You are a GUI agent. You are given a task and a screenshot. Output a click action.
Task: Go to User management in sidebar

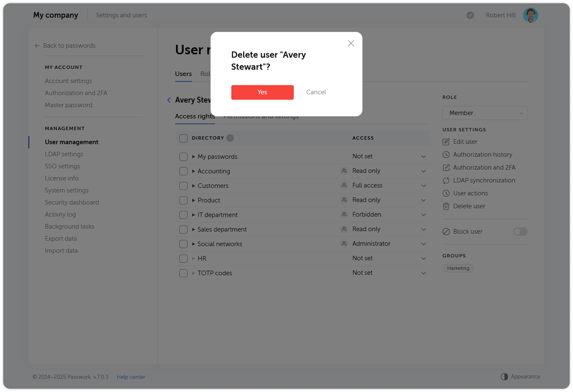(x=71, y=142)
